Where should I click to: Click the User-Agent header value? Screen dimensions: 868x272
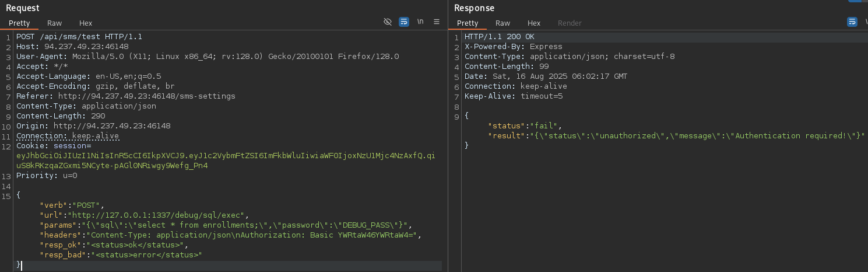[236, 57]
